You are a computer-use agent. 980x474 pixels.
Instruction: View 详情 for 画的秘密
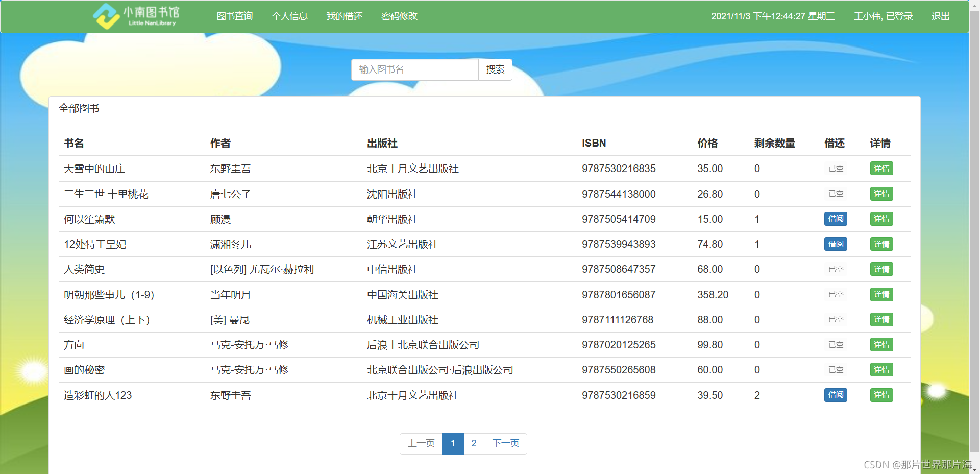coord(881,370)
